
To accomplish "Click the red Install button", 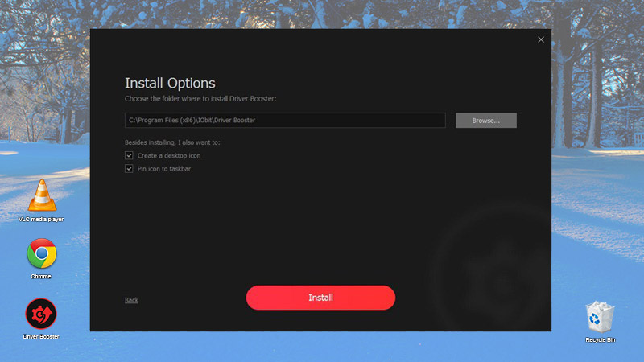I will coord(320,298).
